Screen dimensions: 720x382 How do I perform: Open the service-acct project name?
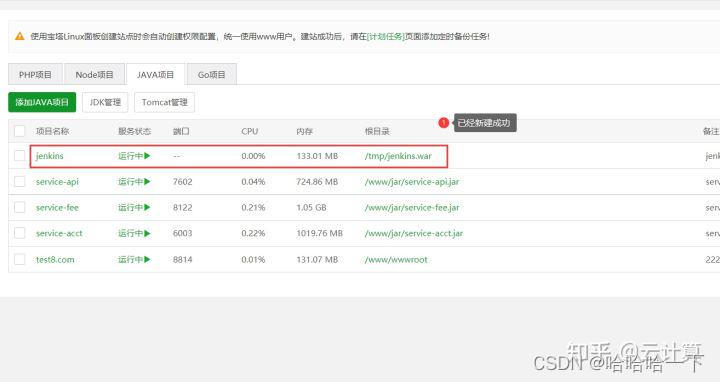coord(59,233)
